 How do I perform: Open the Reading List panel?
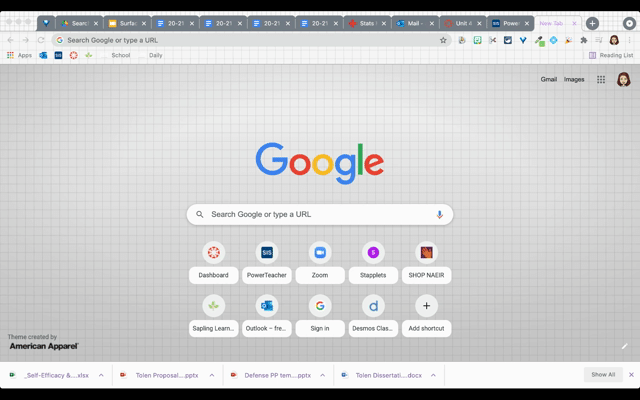(x=611, y=56)
